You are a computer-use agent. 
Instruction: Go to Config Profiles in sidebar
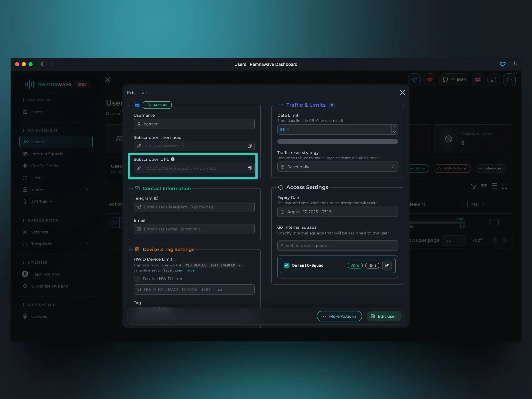[x=45, y=166]
